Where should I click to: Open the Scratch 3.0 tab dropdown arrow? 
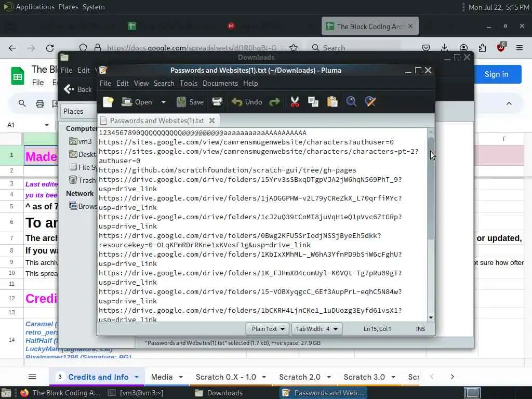[393, 377]
